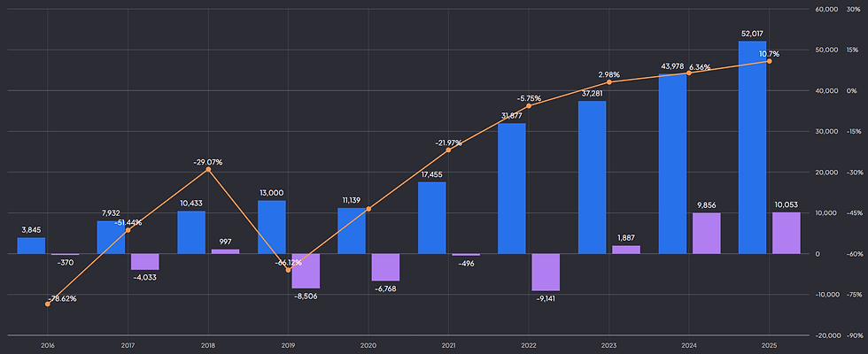
Task: Select the 2022 negative purple bar -9,141
Action: pyautogui.click(x=546, y=273)
